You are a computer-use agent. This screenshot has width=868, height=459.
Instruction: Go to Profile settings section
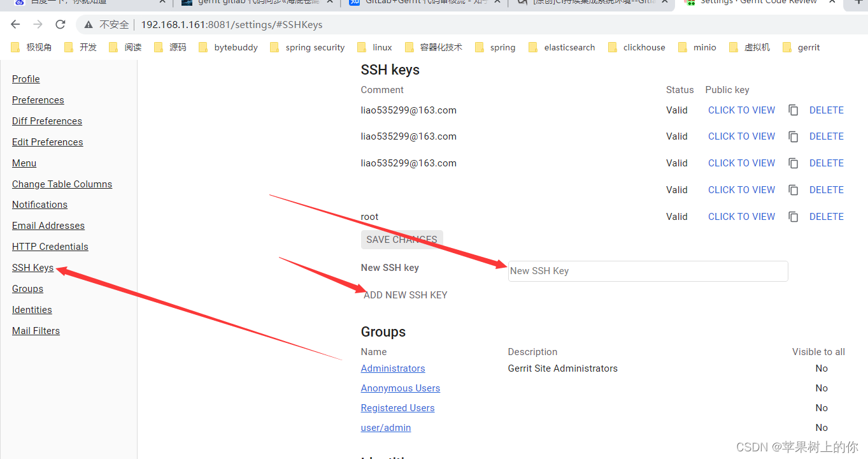(x=26, y=79)
